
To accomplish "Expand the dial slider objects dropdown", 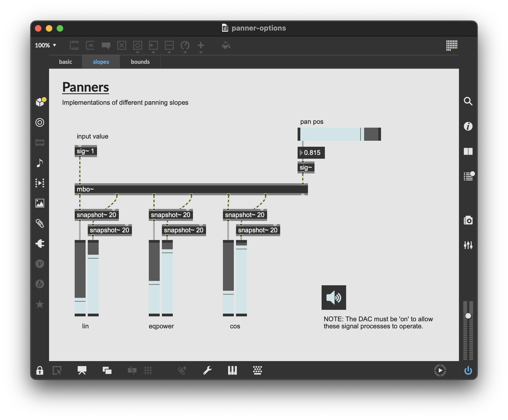I will click(x=185, y=46).
